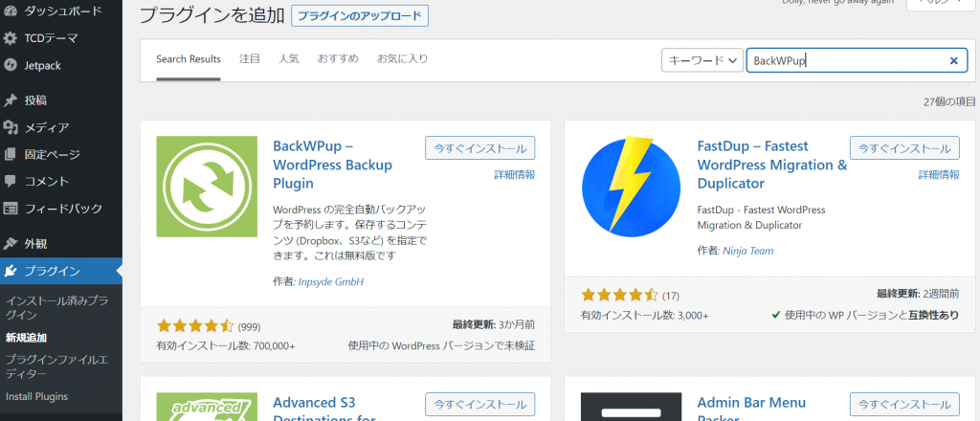Click the FastDup star rating
This screenshot has width=980, height=421.
(619, 294)
